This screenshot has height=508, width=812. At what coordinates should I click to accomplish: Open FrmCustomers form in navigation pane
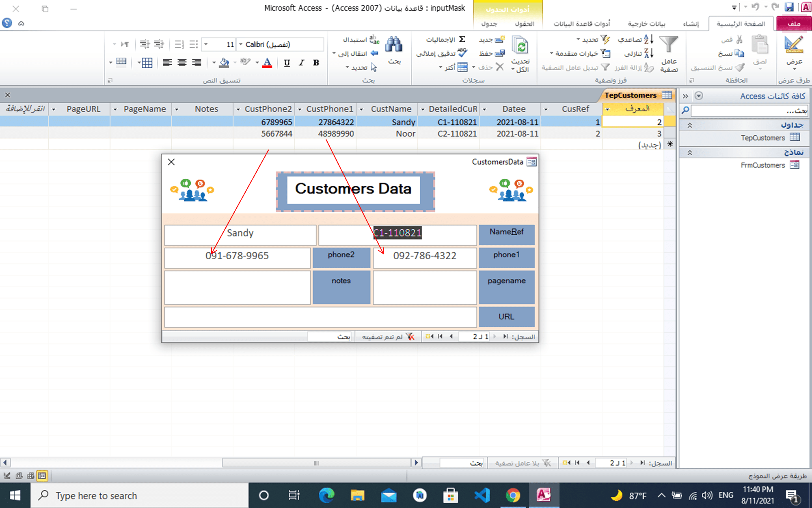tap(762, 165)
